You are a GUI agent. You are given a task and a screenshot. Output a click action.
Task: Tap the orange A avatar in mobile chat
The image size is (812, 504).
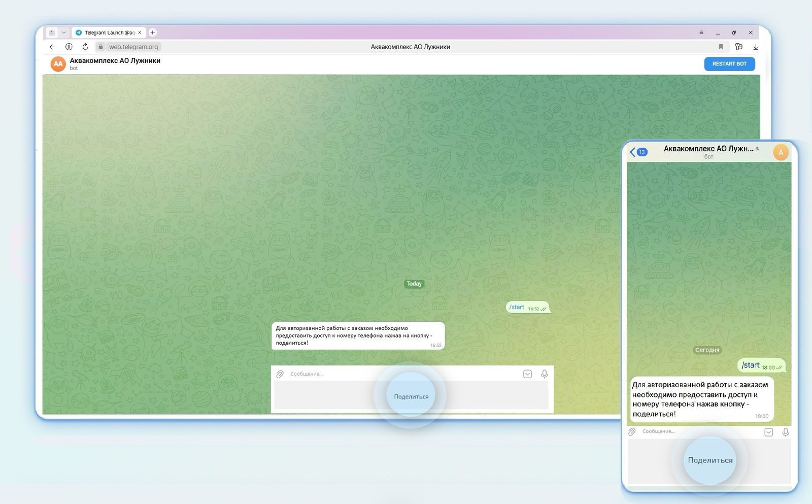coord(781,152)
